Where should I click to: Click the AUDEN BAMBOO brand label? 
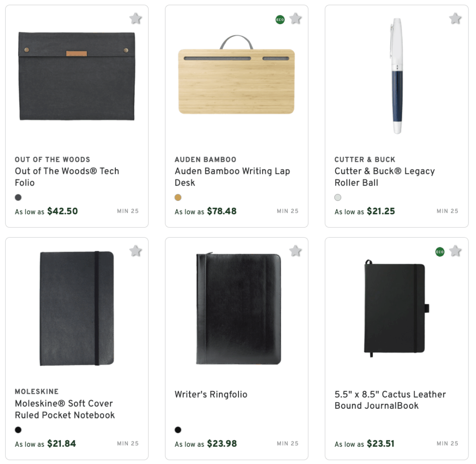[x=205, y=159]
